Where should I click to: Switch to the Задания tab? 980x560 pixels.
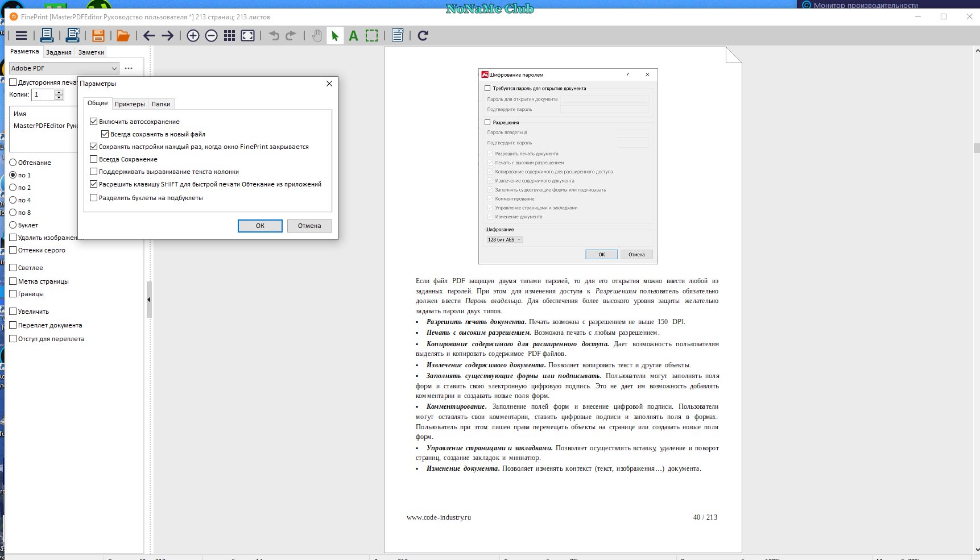pos(59,52)
